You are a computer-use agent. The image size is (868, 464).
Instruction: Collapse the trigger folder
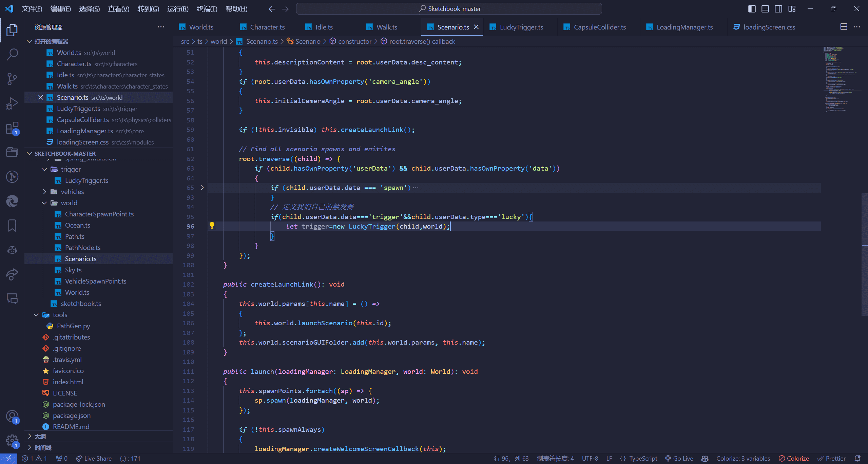coord(44,169)
